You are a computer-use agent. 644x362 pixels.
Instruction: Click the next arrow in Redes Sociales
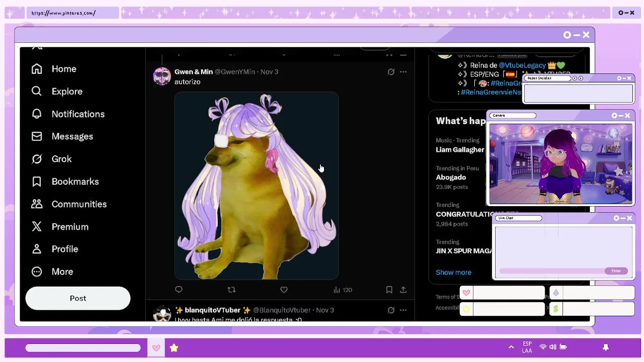[581, 78]
